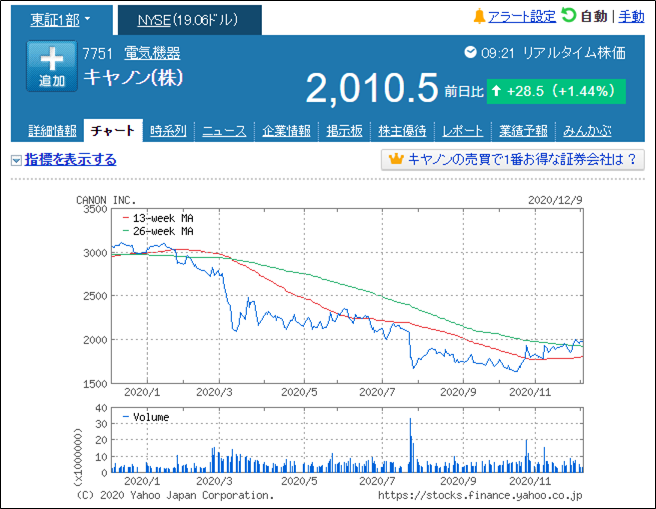This screenshot has height=509, width=656.
Task: Click the Volume legend entry
Action: tap(146, 417)
